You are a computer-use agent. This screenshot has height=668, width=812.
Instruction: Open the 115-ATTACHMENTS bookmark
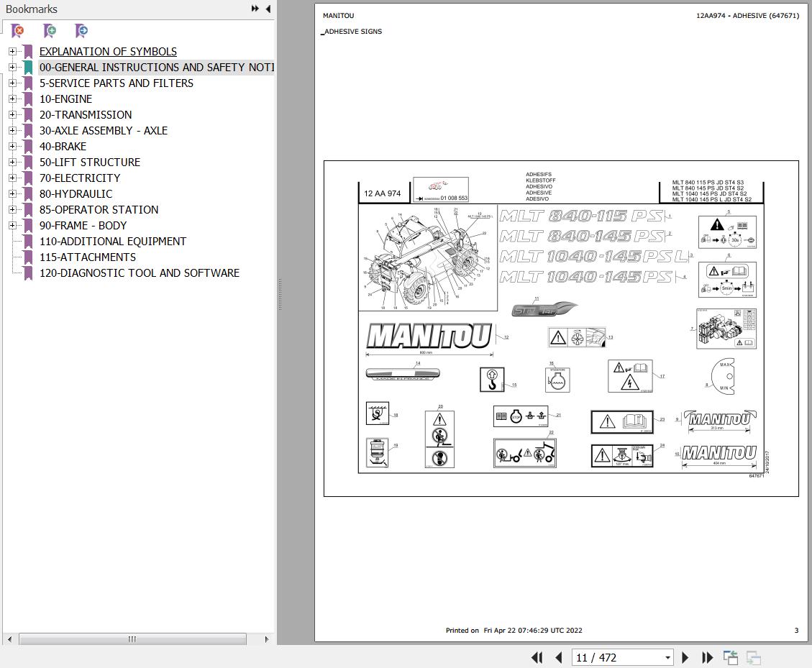coord(88,257)
